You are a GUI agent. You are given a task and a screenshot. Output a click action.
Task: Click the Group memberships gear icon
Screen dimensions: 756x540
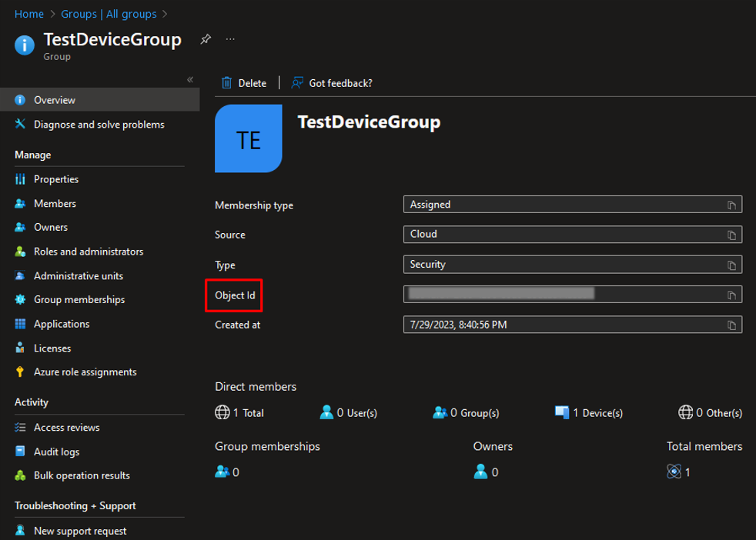point(20,299)
